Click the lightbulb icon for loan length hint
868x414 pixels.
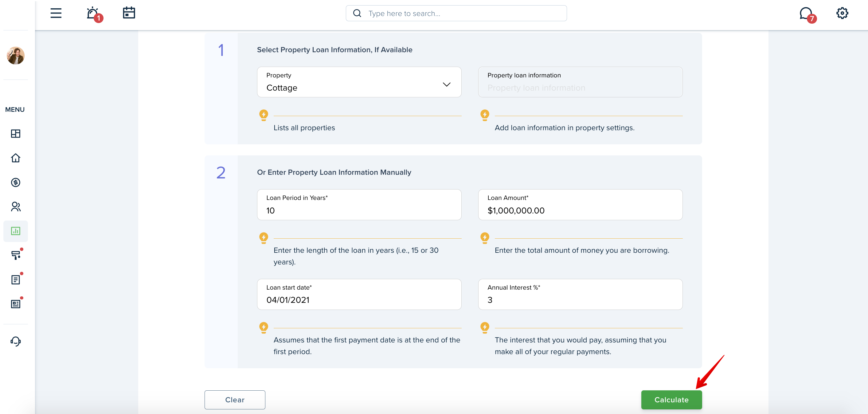pyautogui.click(x=264, y=238)
